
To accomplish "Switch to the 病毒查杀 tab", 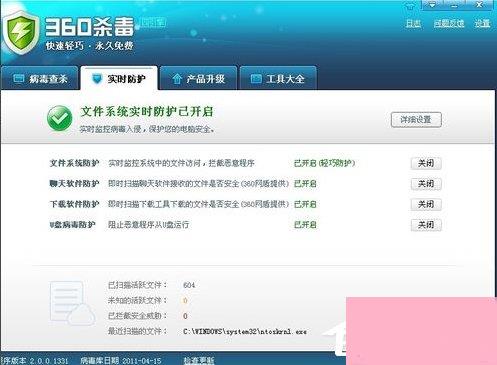I will [x=40, y=79].
